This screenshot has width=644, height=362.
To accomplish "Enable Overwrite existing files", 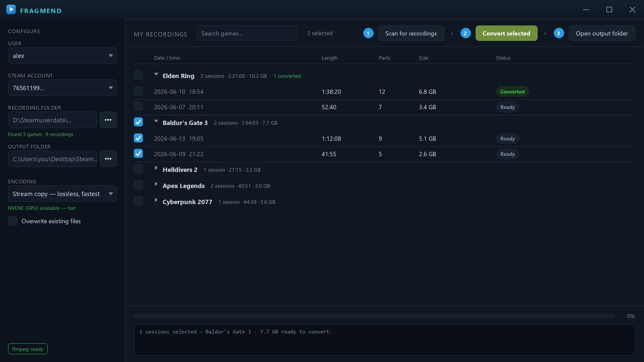I will 13,221.
